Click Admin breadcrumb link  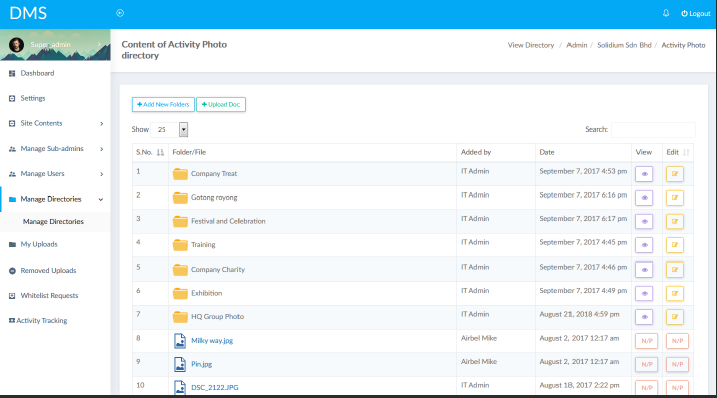click(577, 45)
